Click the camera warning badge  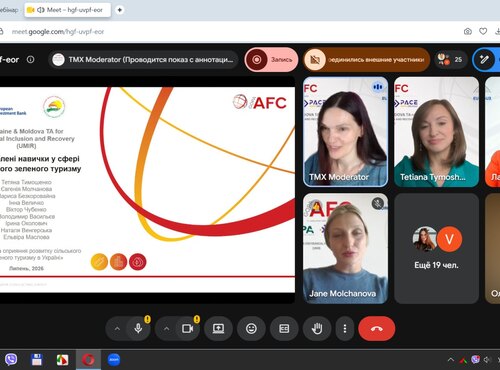197,320
